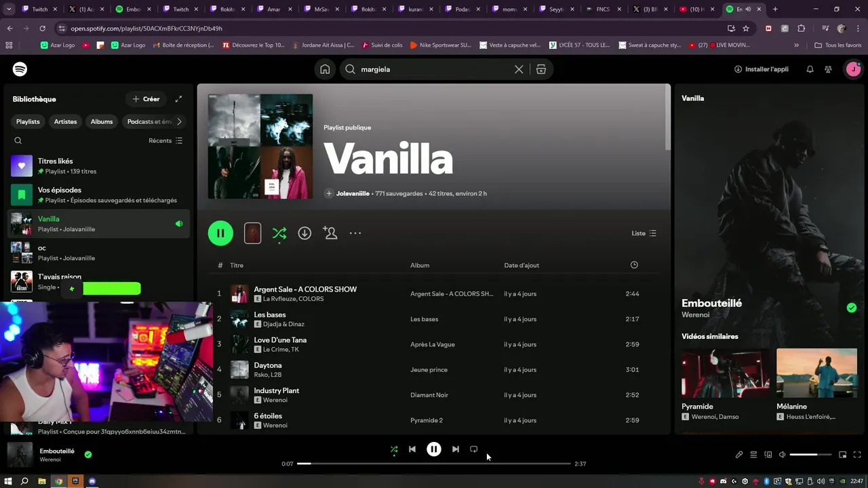Screen dimensions: 868x488
Task: Go to Spotify home with the house icon
Action: coord(325,69)
